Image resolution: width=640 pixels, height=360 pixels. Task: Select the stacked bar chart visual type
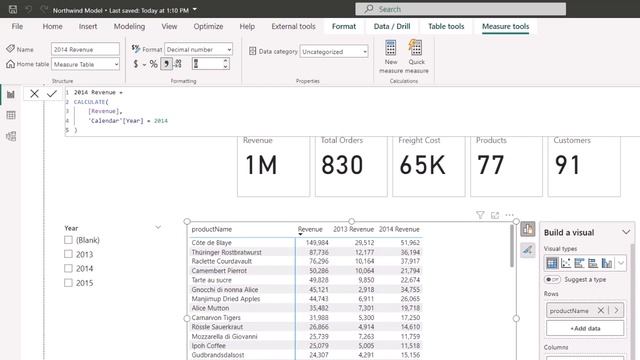tap(593, 263)
